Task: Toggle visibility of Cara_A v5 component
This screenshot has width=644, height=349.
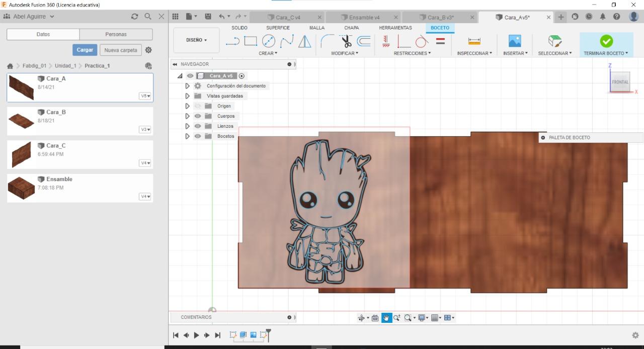Action: 190,76
